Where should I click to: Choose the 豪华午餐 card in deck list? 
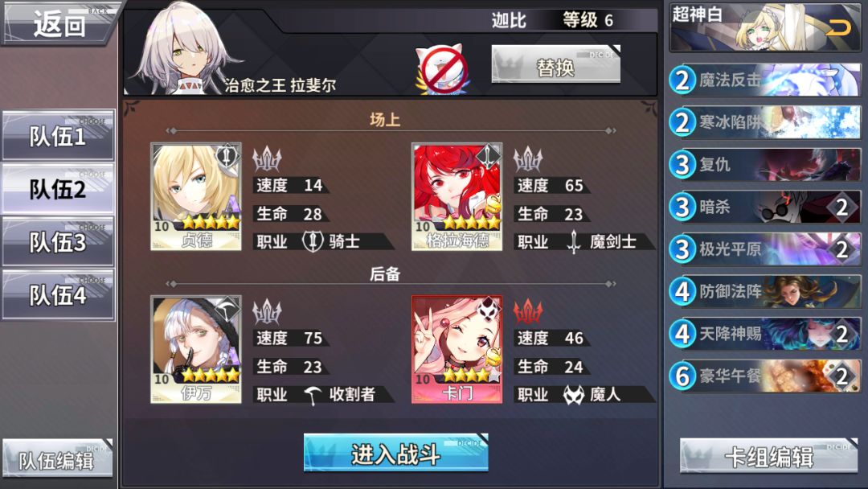pos(765,376)
